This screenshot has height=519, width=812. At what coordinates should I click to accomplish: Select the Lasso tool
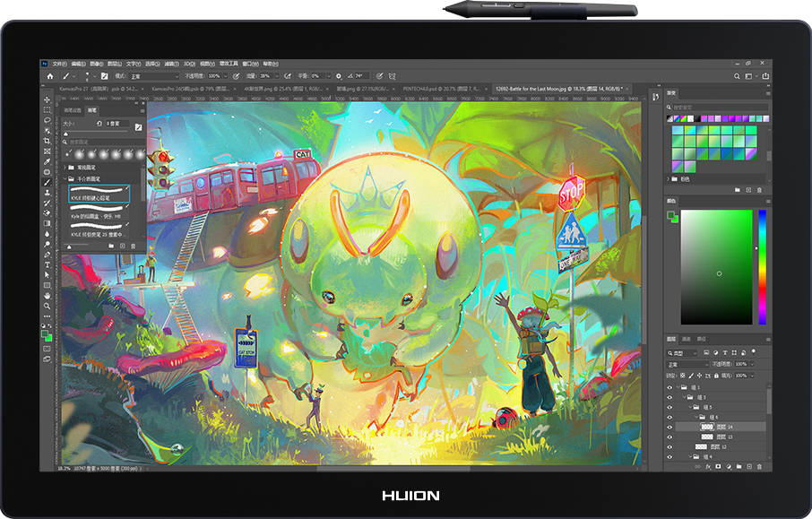pyautogui.click(x=48, y=120)
